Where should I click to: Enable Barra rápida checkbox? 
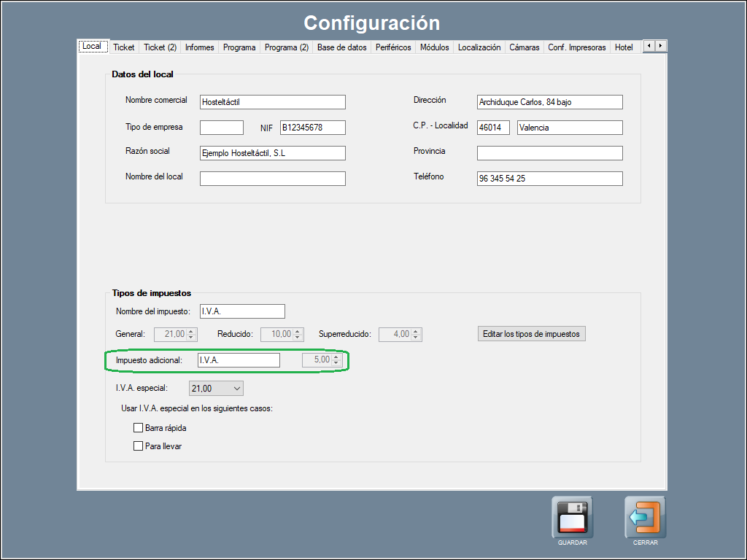click(139, 428)
